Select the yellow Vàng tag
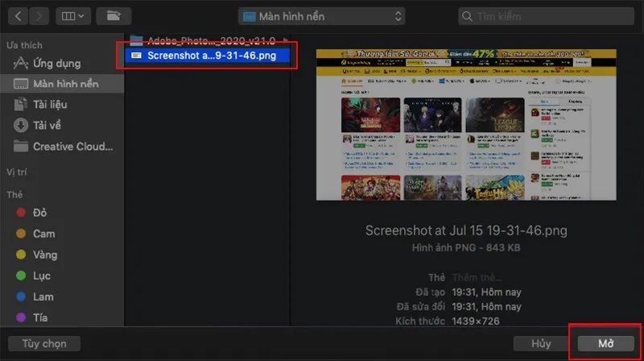Screen dimensions: 644x361 coord(45,255)
